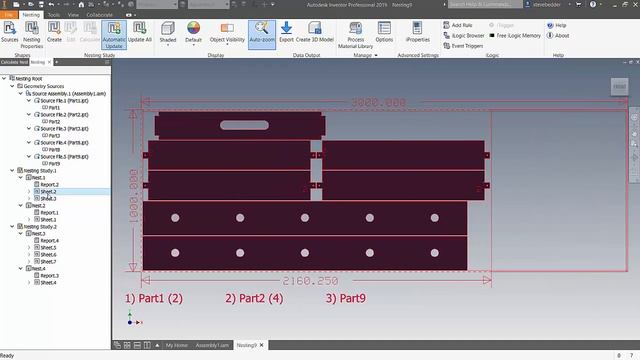Select Report.3 under Nest.4
Image resolution: width=640 pixels, height=360 pixels.
(49, 276)
